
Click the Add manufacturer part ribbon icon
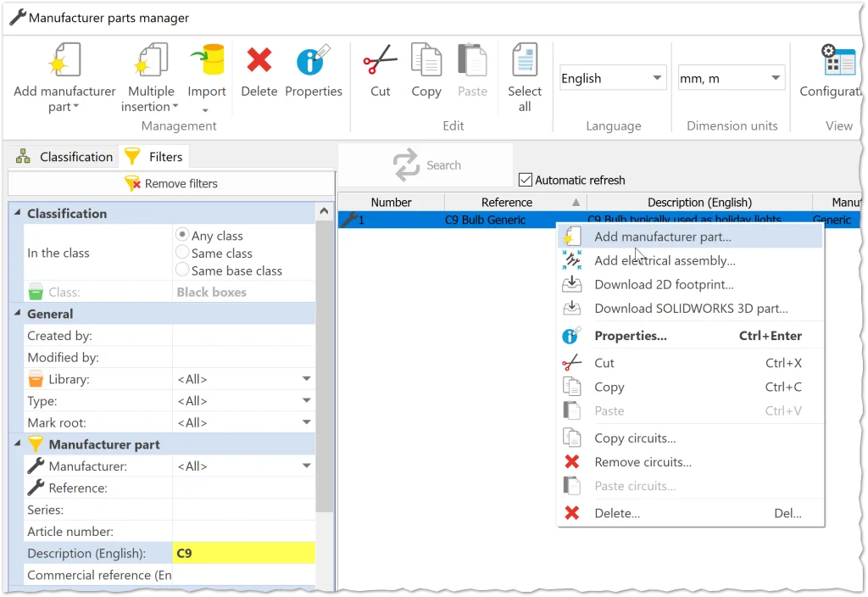click(x=64, y=63)
